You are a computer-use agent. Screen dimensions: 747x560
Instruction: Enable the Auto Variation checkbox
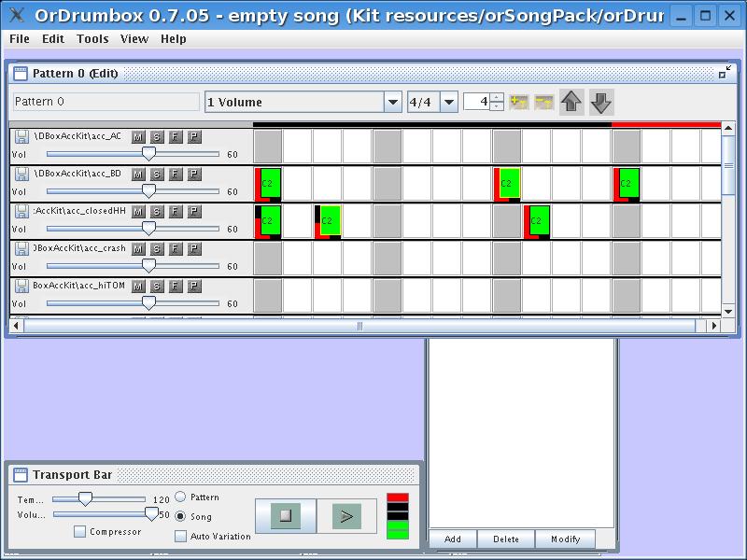181,536
